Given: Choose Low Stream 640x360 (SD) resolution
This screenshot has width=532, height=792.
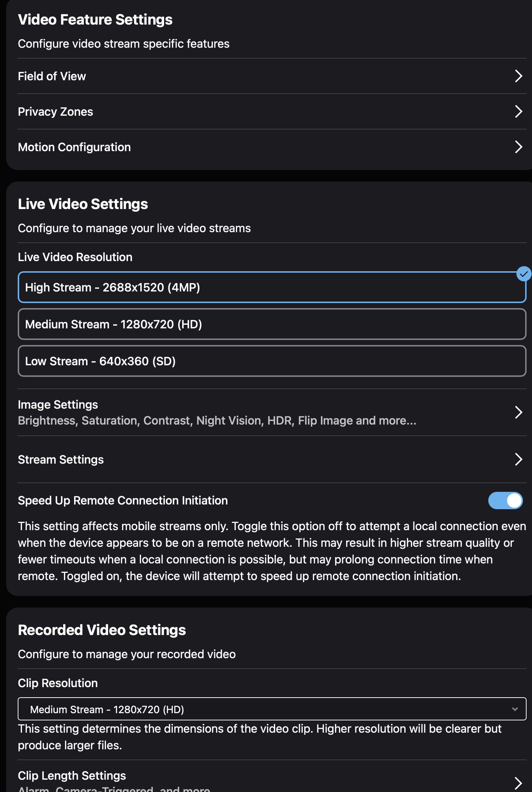Looking at the screenshot, I should (271, 361).
